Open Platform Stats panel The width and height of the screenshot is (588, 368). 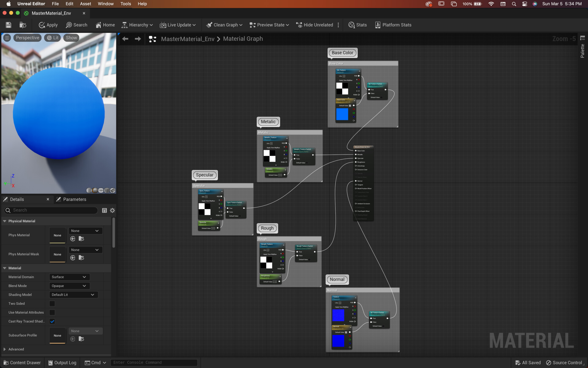click(x=393, y=25)
